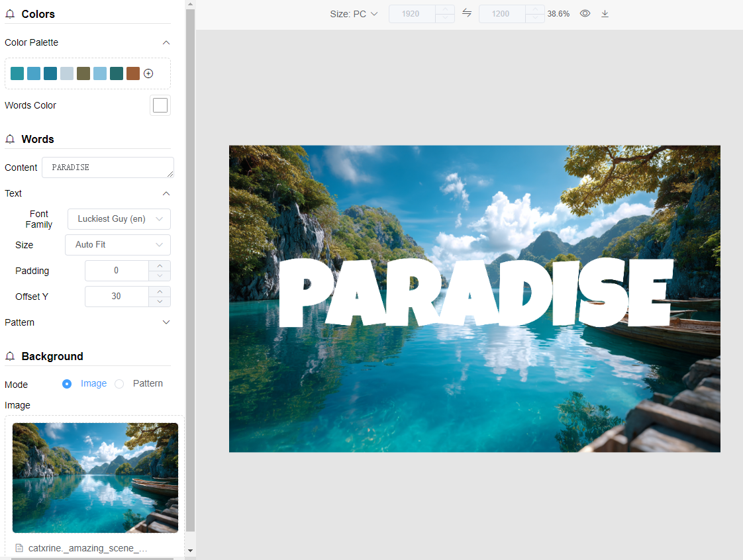Toggle the preview eye icon

click(585, 13)
